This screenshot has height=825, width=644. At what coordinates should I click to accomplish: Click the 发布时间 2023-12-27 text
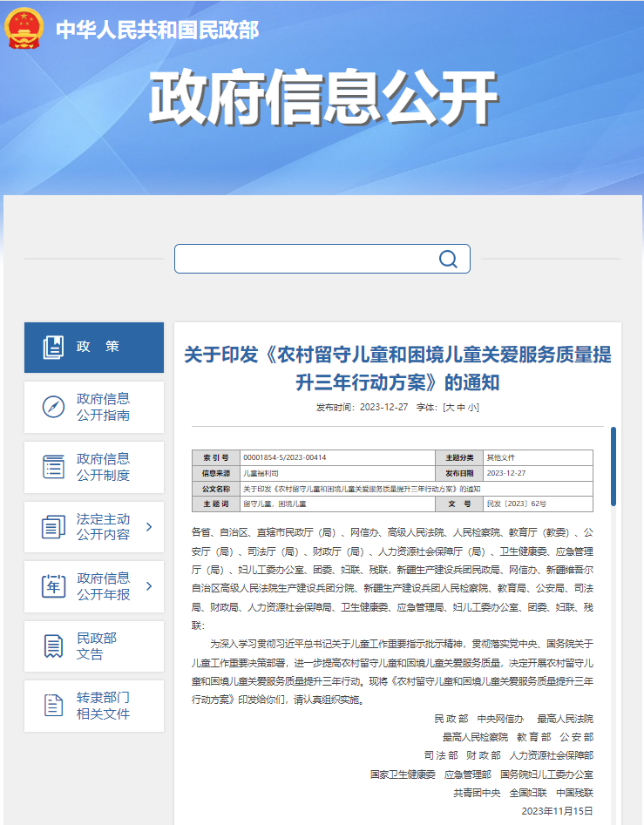(362, 407)
